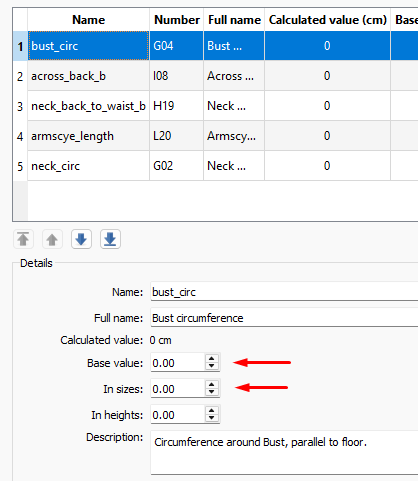Move measurement to top icon

(23, 239)
